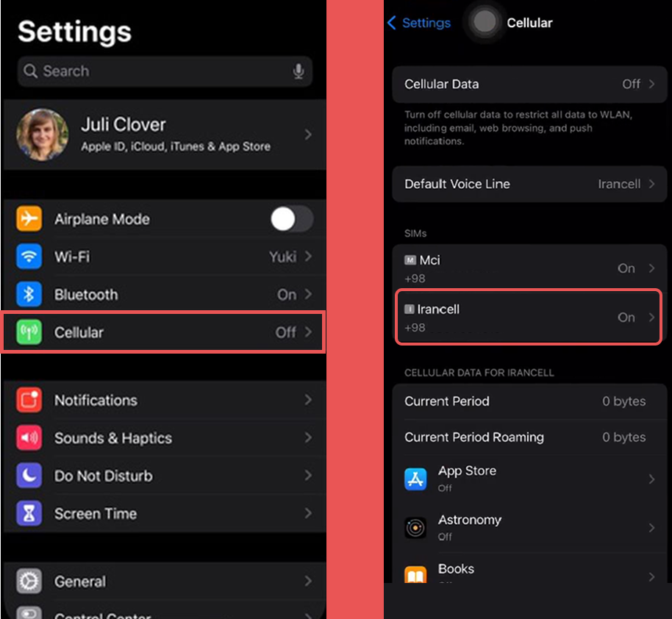Tap the App Store icon in cellular list
672x619 pixels.
(x=415, y=479)
